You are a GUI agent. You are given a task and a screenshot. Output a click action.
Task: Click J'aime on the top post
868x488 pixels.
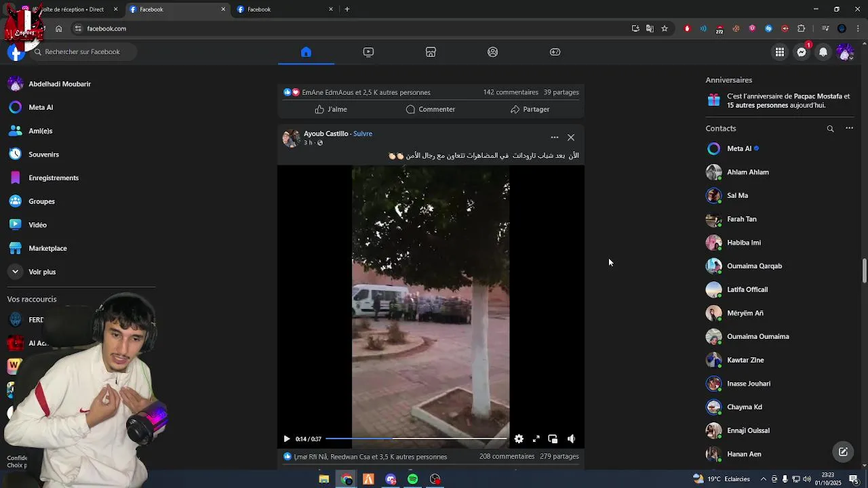click(x=331, y=109)
